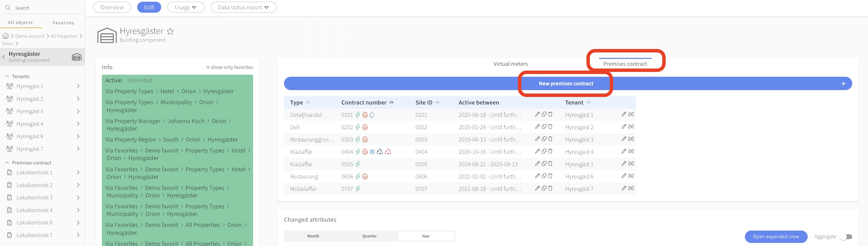Switch to the Virtual meters tab

click(510, 64)
